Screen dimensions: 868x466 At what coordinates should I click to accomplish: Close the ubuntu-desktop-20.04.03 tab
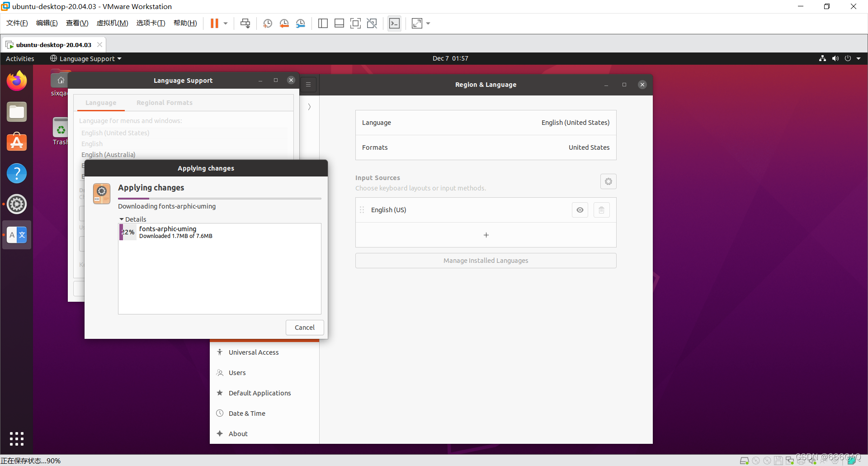(99, 45)
